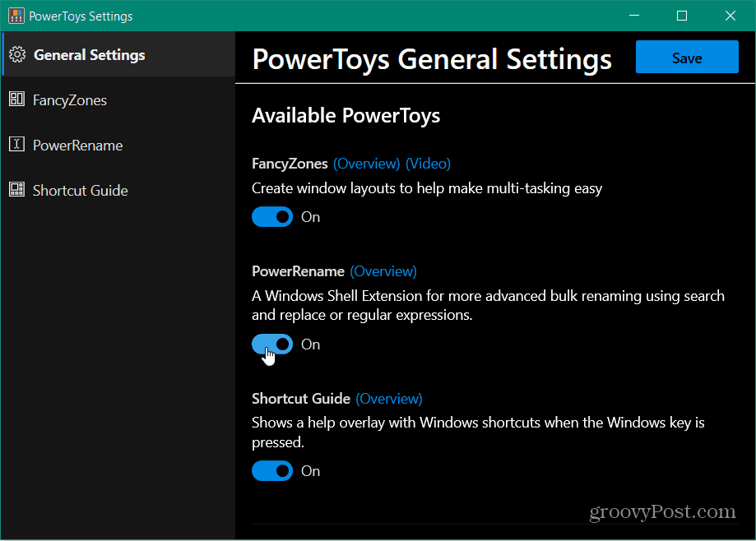756x541 pixels.
Task: Turn off the FancyZones toggle
Action: coord(272,217)
